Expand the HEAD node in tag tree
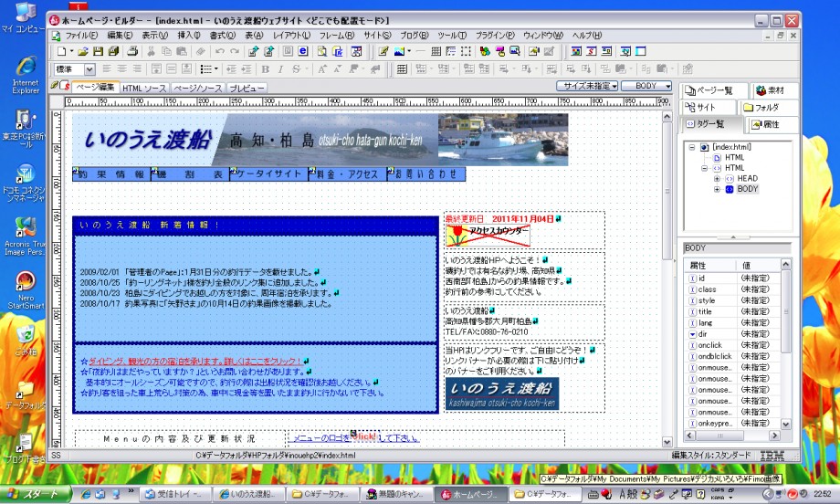The image size is (840, 504). click(717, 178)
